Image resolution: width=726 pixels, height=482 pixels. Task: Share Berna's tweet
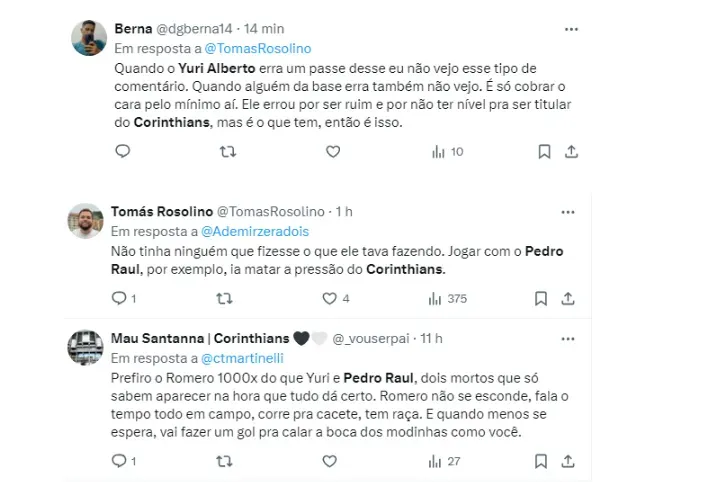tap(570, 152)
